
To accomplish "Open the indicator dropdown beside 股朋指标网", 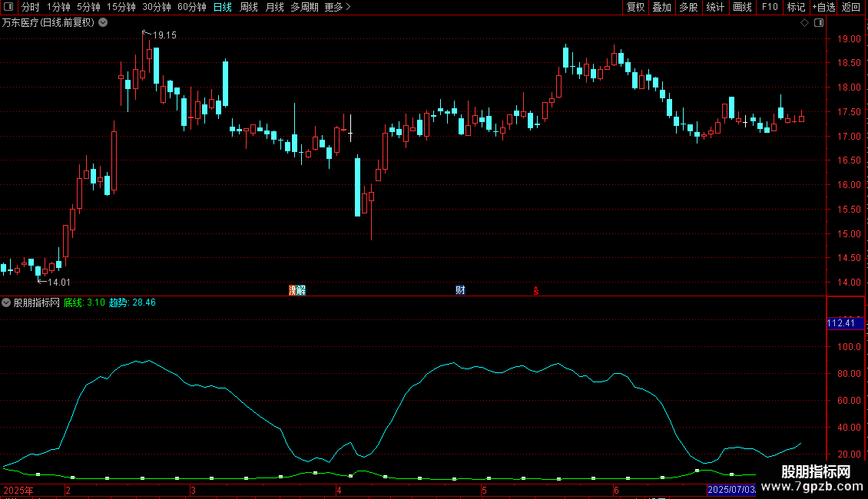I will (x=6, y=302).
